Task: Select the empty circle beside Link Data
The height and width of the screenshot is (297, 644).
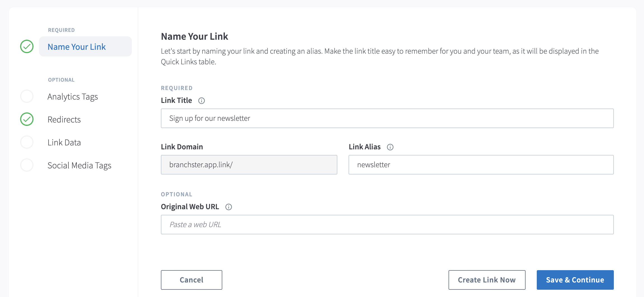Action: click(27, 142)
